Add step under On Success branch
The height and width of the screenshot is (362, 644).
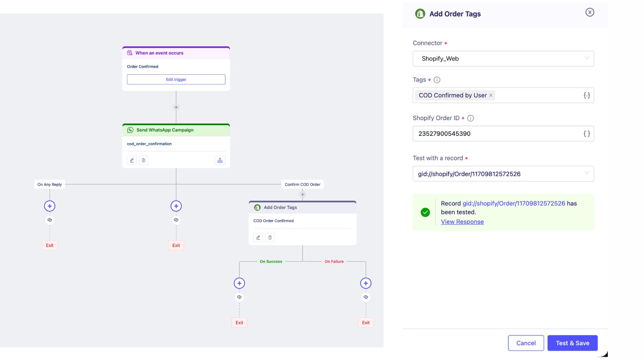point(239,283)
